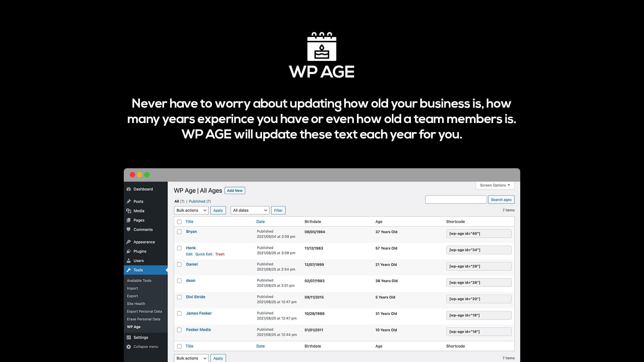644x362 pixels.
Task: Open Erase Personal Data submenu item
Action: (x=144, y=319)
